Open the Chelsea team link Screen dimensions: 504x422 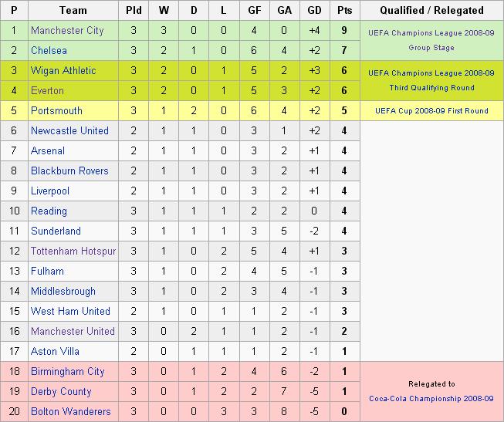point(49,50)
